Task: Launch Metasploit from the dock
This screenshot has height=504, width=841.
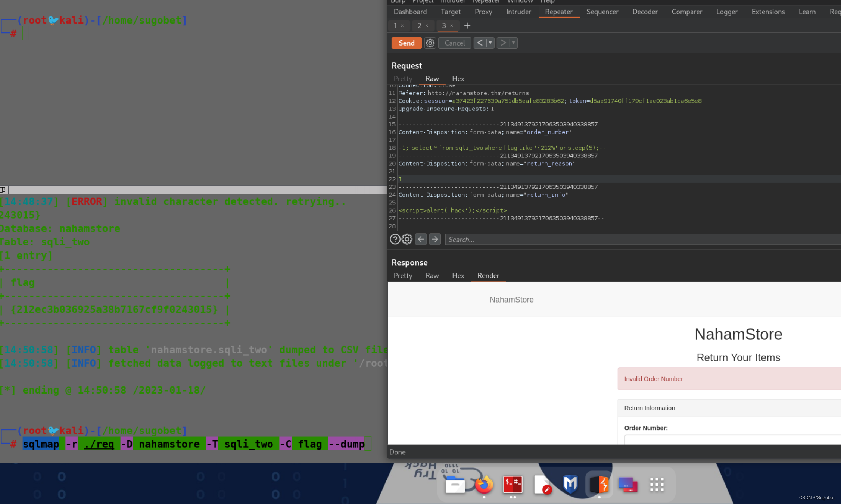Action: point(570,485)
